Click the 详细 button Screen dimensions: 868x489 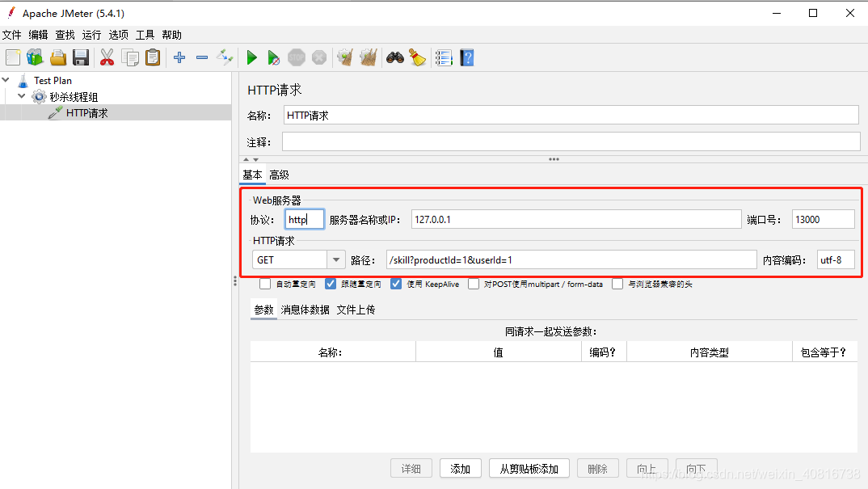(x=411, y=469)
